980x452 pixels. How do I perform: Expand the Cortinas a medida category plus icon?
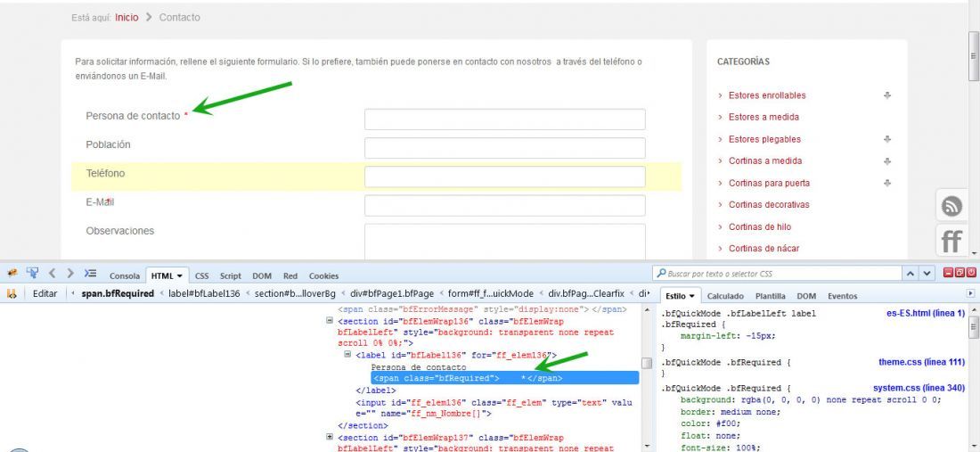[x=886, y=160]
